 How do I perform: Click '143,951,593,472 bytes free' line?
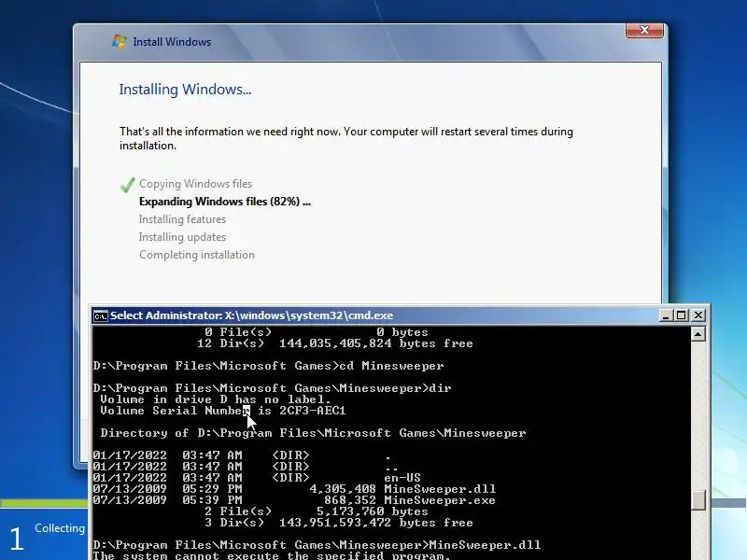(x=339, y=523)
